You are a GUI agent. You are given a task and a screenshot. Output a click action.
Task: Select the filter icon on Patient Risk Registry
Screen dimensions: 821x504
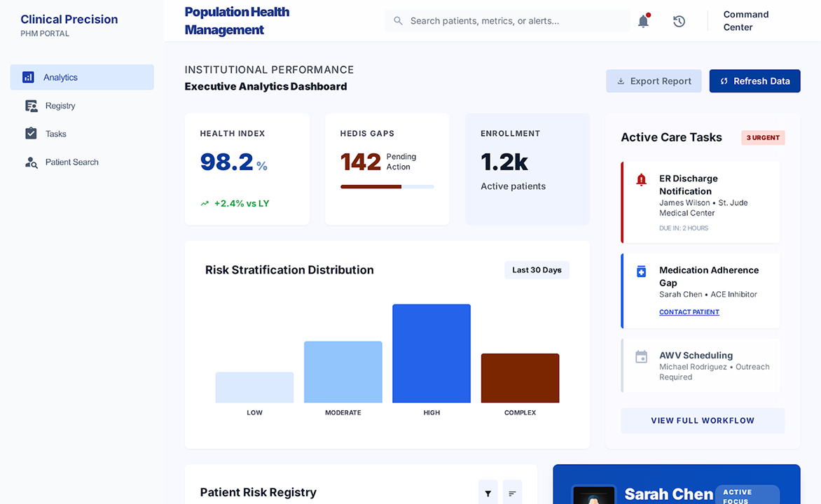(x=488, y=492)
